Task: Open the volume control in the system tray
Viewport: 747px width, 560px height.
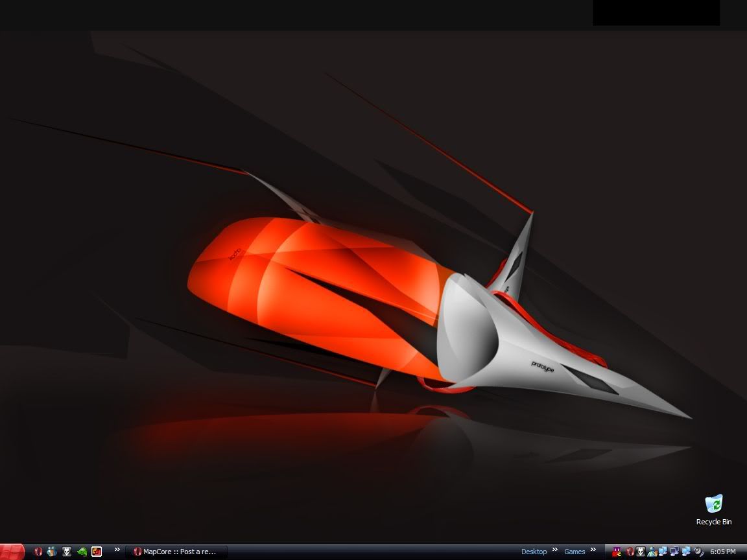Action: 698,552
